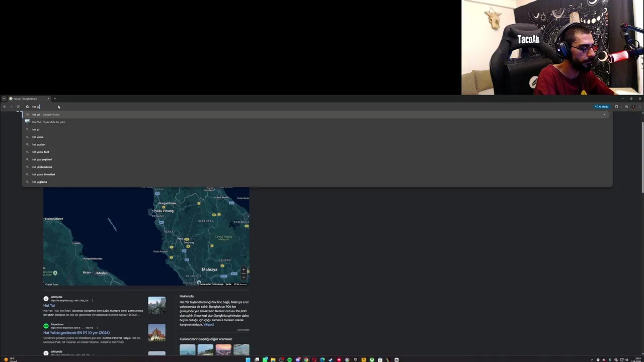
Task: Open the Windows Start menu
Action: (248, 359)
